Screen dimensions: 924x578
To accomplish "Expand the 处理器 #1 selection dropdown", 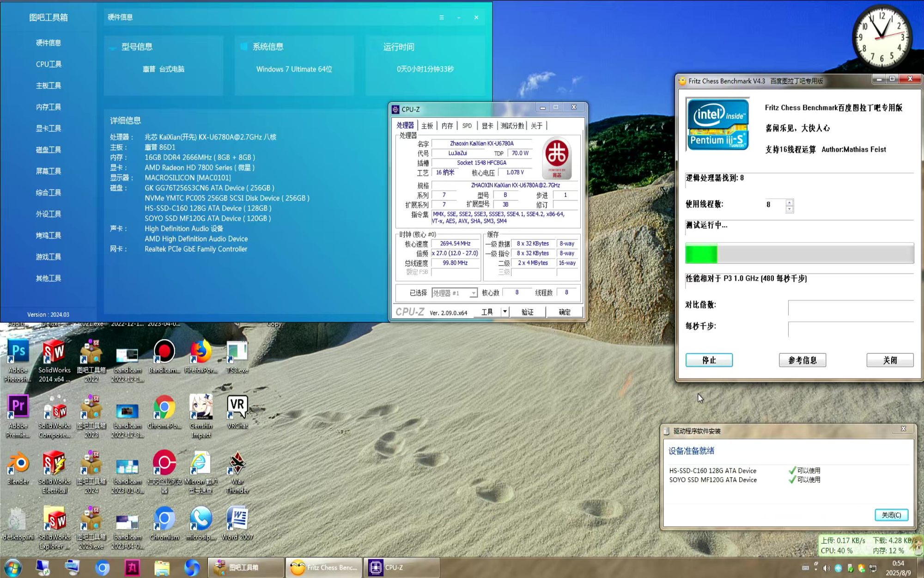I will (473, 293).
